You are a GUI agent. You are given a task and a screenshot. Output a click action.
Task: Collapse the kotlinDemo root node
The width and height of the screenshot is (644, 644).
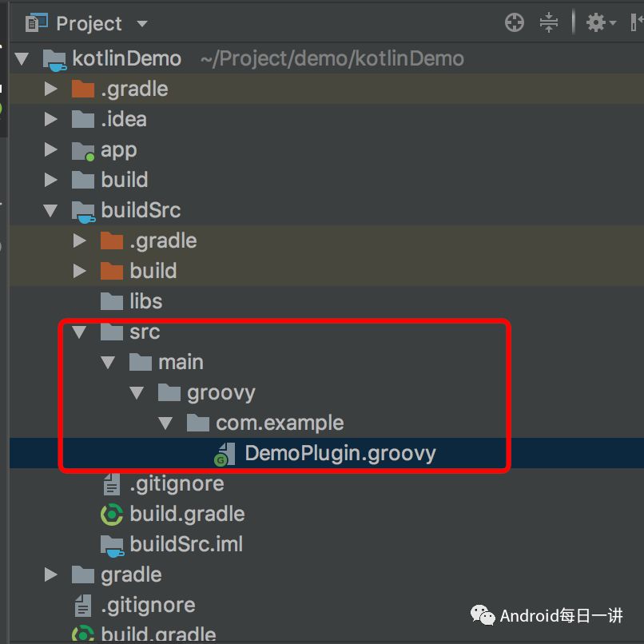pyautogui.click(x=22, y=58)
